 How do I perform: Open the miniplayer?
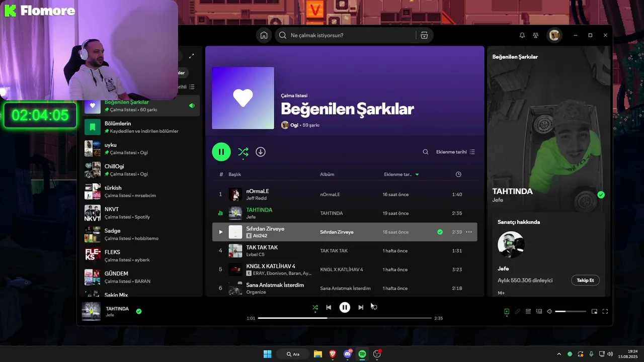pyautogui.click(x=594, y=311)
